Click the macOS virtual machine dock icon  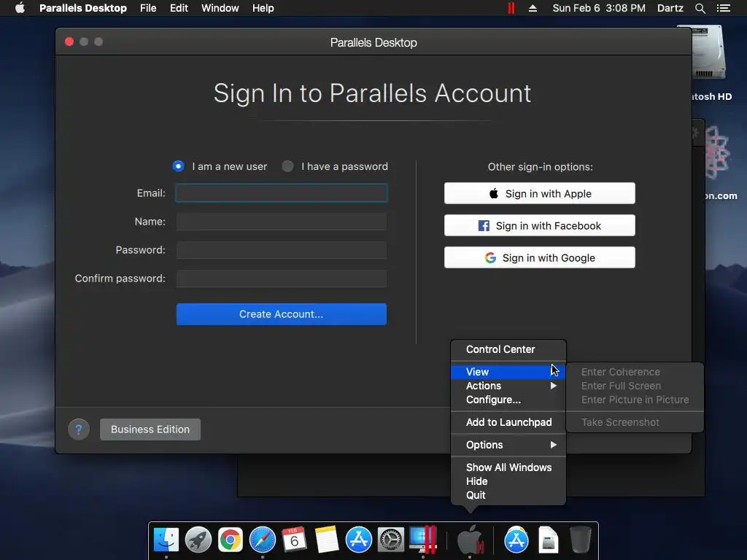[471, 540]
